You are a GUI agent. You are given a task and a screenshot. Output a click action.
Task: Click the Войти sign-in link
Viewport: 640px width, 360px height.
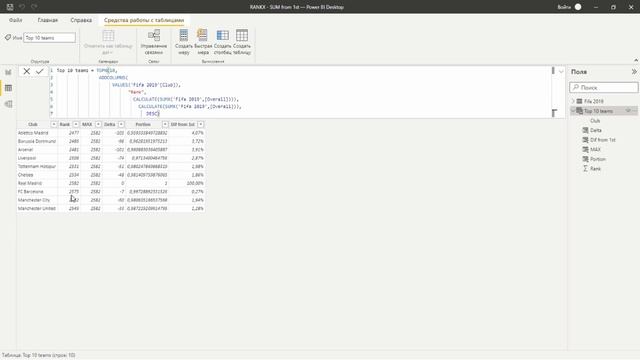(x=564, y=7)
